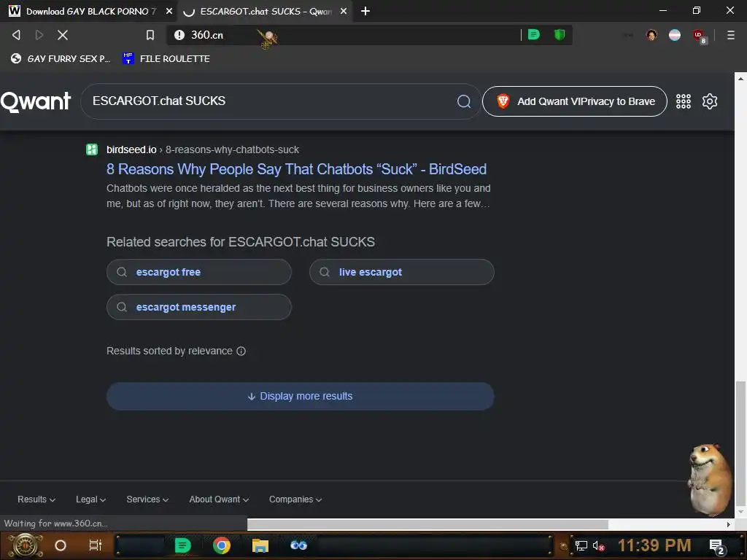747x560 pixels.
Task: Open the globe-icon bookmark in bookmarks bar
Action: pos(61,58)
